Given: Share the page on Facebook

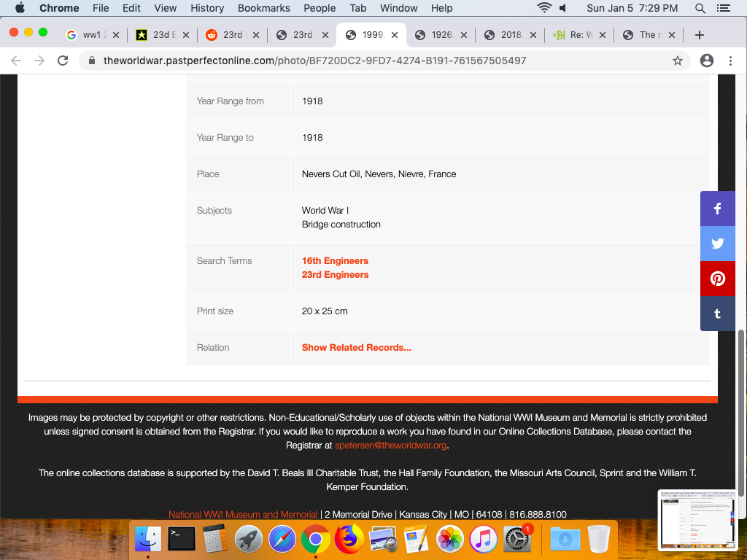Looking at the screenshot, I should point(717,209).
